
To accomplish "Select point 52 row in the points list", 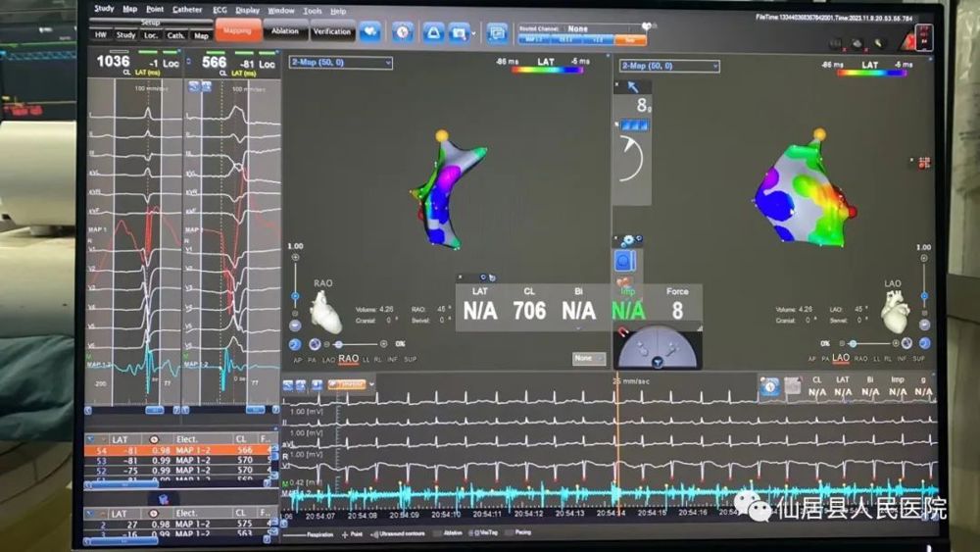I will (x=177, y=470).
